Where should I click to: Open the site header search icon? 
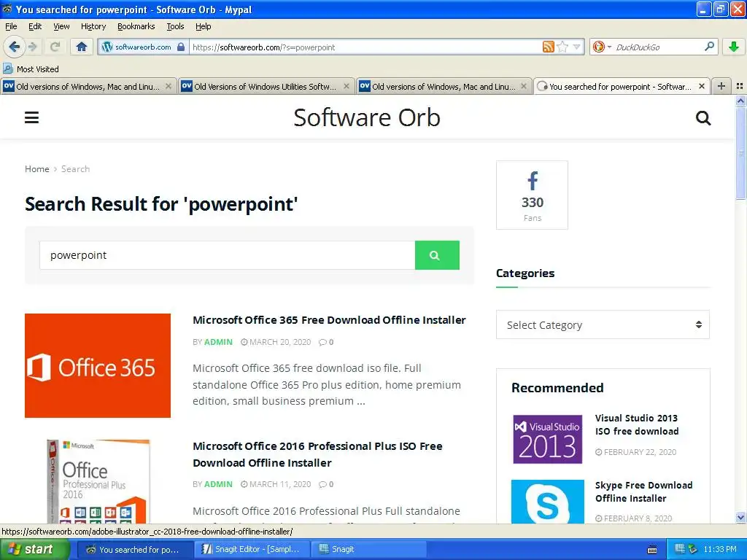click(x=703, y=117)
